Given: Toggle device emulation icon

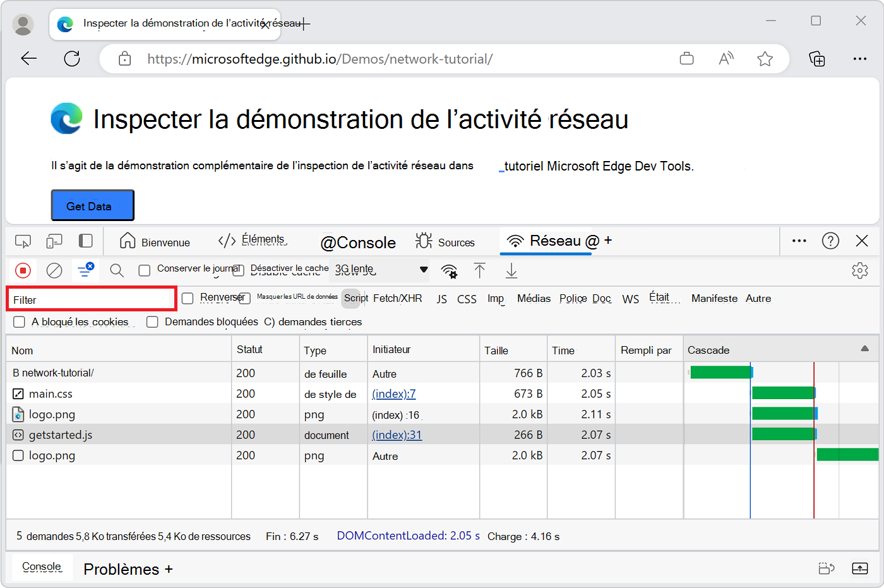Looking at the screenshot, I should click(54, 241).
